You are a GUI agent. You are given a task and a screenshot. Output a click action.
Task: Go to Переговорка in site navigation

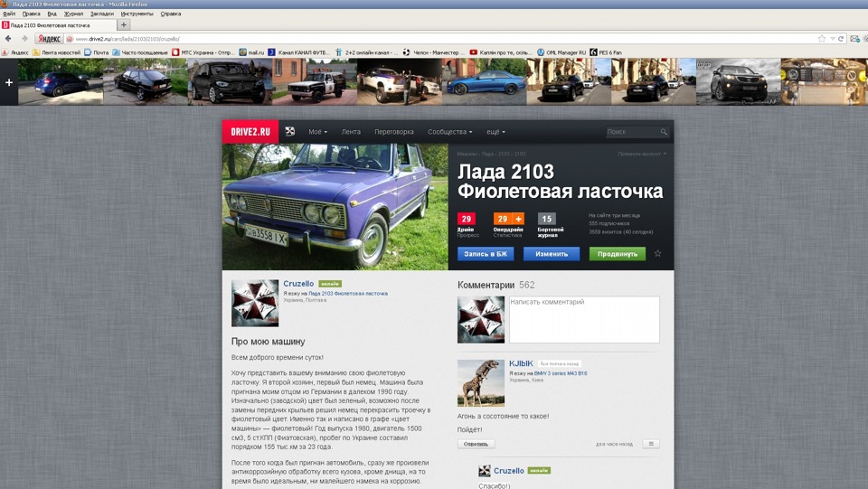pos(394,132)
